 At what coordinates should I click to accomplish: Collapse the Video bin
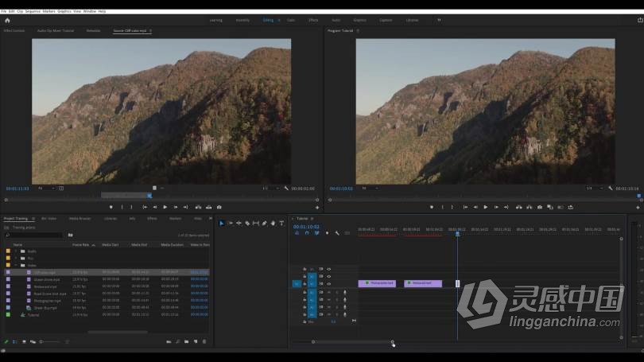[x=16, y=266]
